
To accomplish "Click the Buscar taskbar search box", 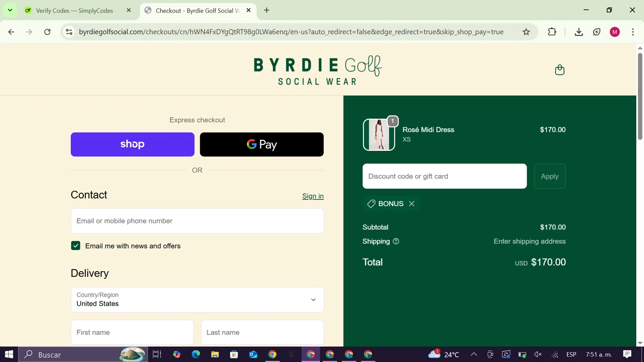I will 83,354.
